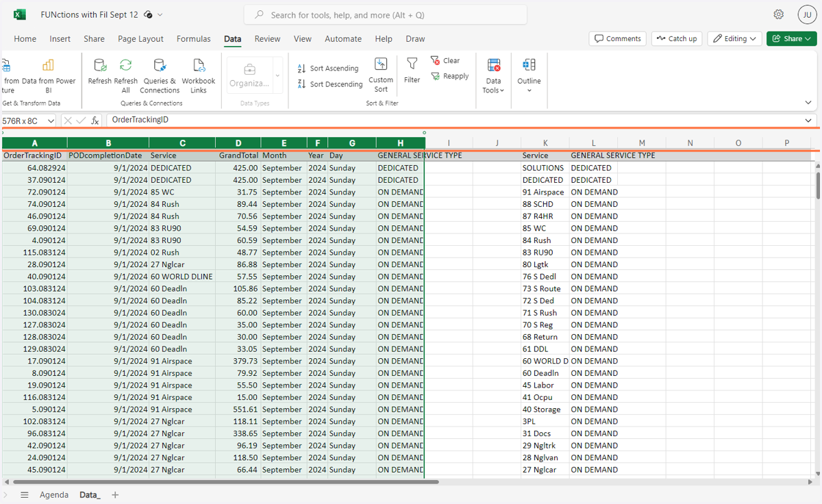Open the Editing mode dropdown
822x504 pixels.
pos(735,38)
